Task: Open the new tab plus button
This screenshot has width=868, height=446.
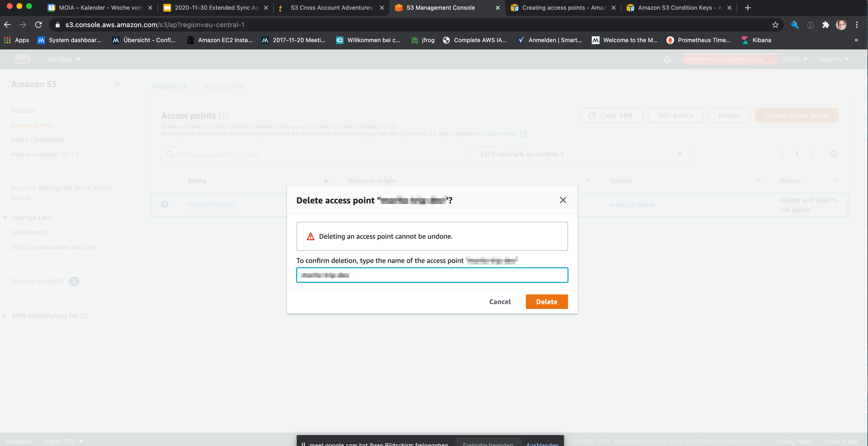Action: tap(747, 8)
